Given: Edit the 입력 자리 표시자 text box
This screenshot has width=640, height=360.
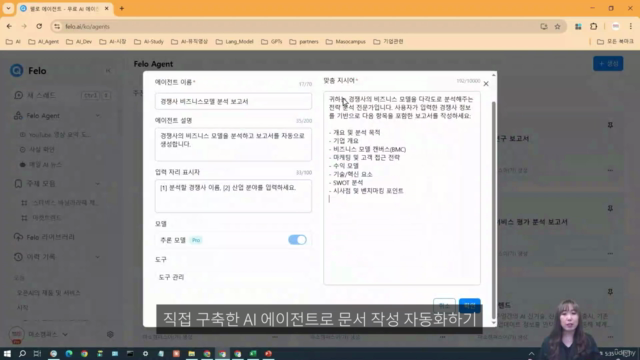Looking at the screenshot, I should coord(233,196).
